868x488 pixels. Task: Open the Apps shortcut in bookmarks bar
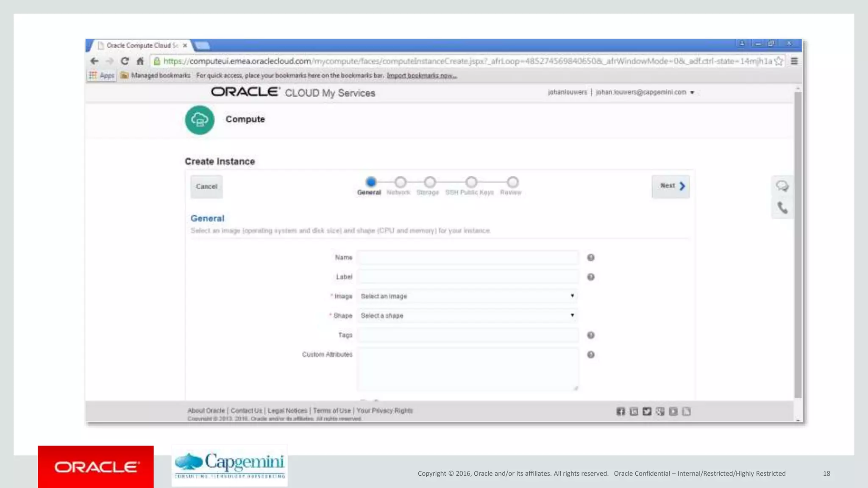tap(102, 75)
